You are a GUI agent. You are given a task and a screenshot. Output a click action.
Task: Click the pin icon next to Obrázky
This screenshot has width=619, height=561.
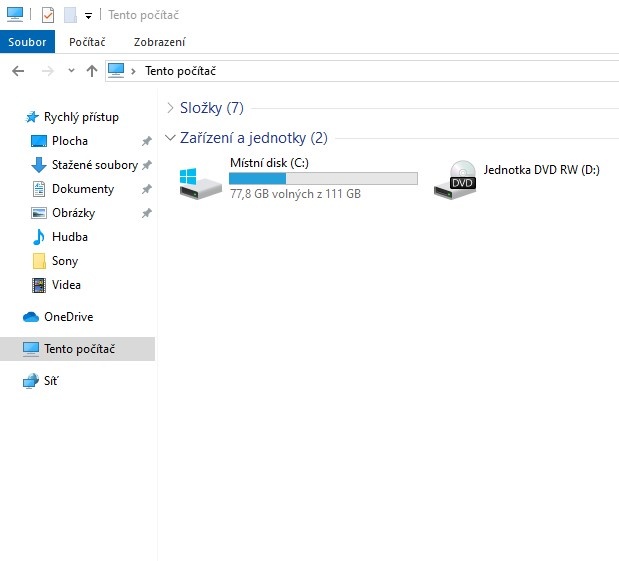click(146, 213)
